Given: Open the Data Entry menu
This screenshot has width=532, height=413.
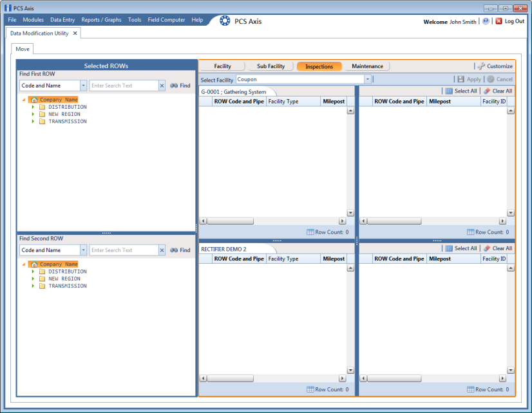Looking at the screenshot, I should 62,20.
